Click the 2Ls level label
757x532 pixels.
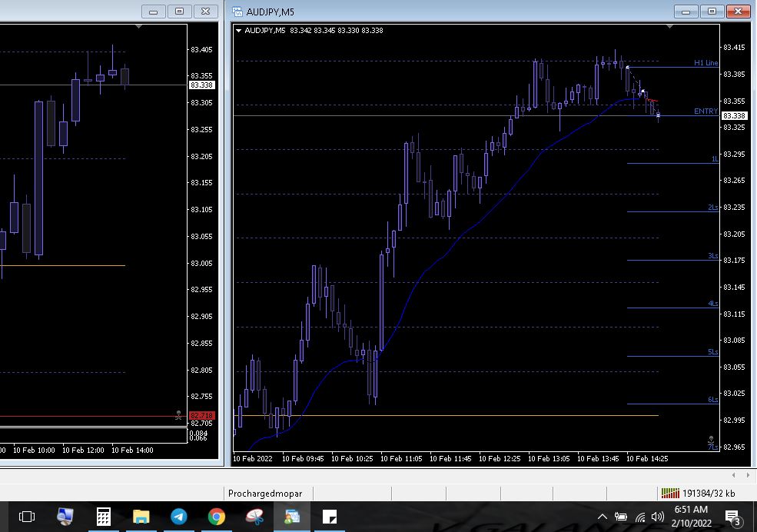713,207
